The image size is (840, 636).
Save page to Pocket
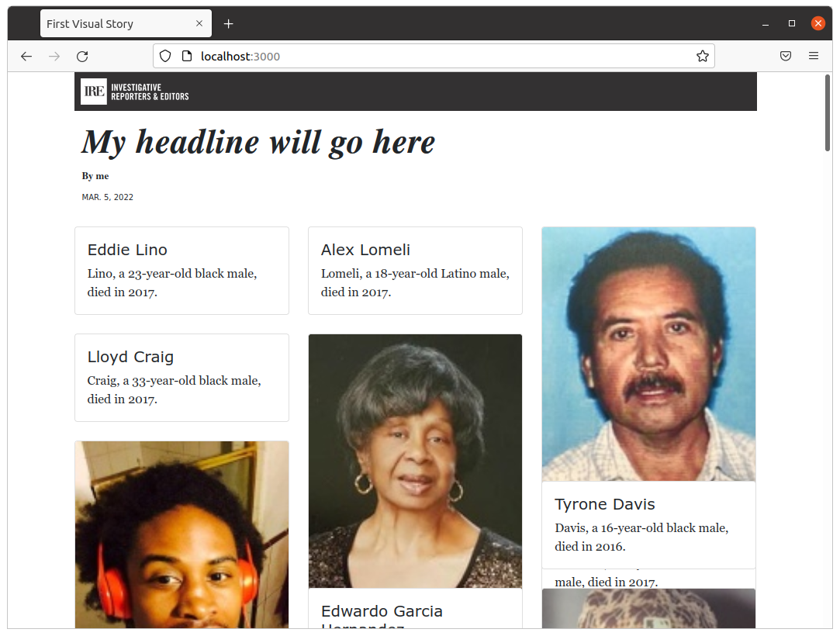click(x=786, y=57)
